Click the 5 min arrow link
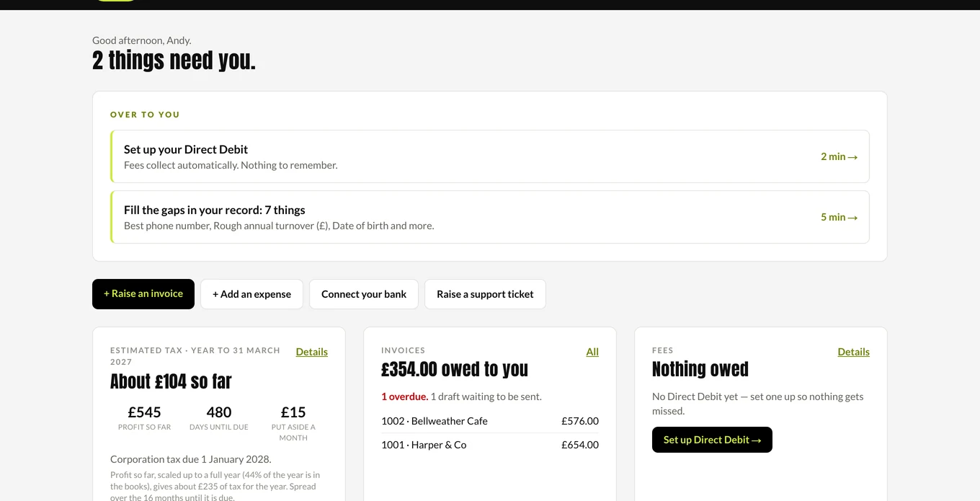The width and height of the screenshot is (980, 501). pos(839,217)
